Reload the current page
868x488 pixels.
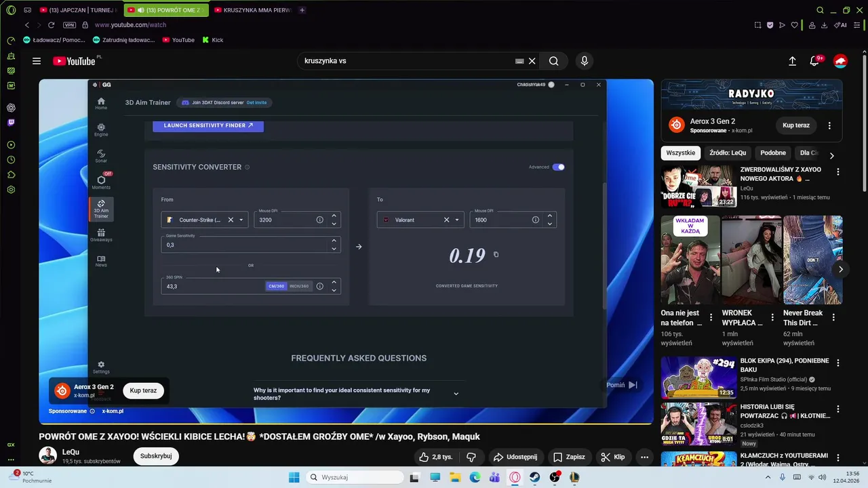point(51,25)
